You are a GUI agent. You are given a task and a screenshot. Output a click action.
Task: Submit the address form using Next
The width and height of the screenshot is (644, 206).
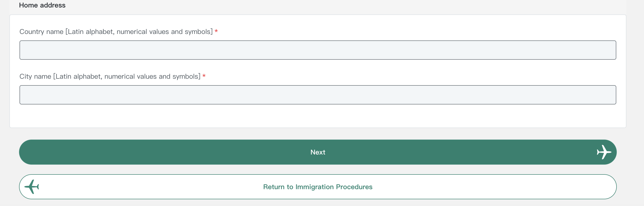pos(318,152)
